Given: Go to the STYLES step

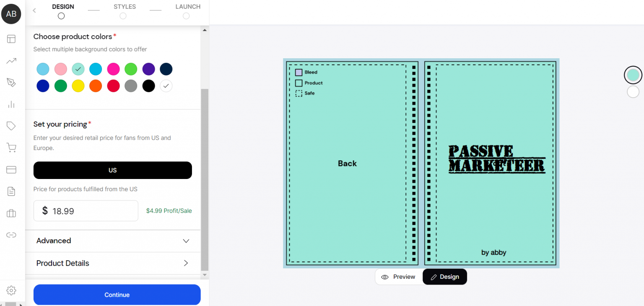Looking at the screenshot, I should (124, 11).
